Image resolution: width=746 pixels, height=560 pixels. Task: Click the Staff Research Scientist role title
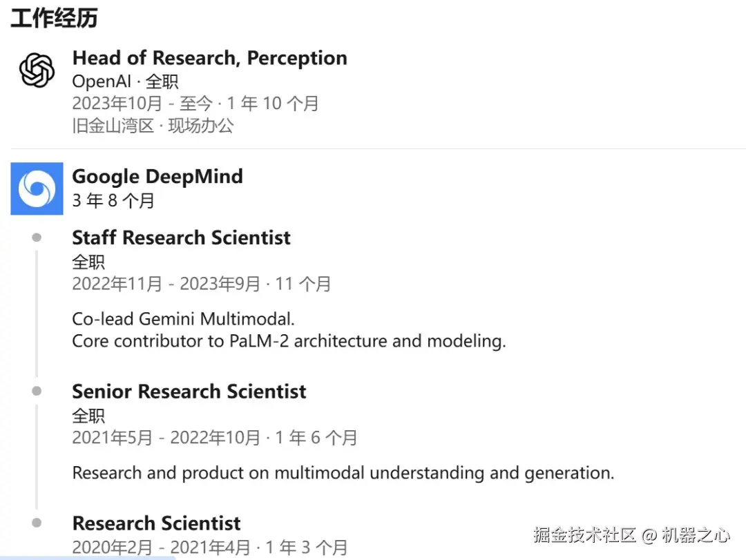[x=181, y=237]
